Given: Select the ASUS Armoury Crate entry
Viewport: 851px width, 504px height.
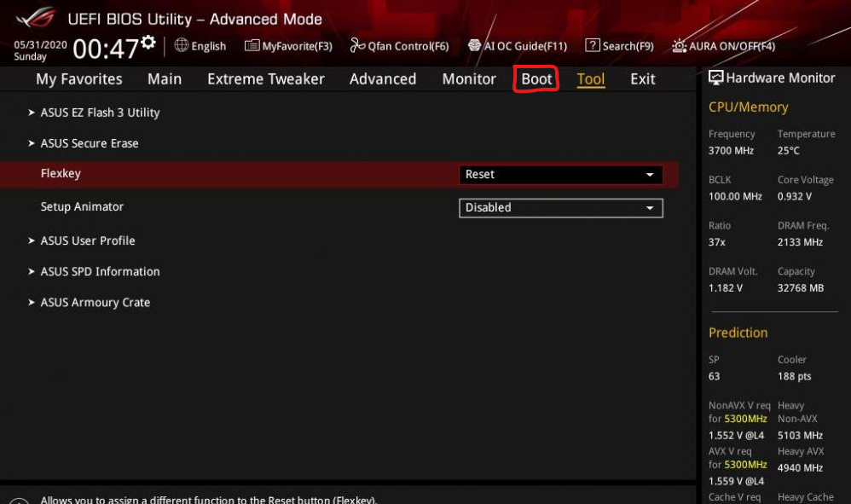Looking at the screenshot, I should tap(95, 302).
